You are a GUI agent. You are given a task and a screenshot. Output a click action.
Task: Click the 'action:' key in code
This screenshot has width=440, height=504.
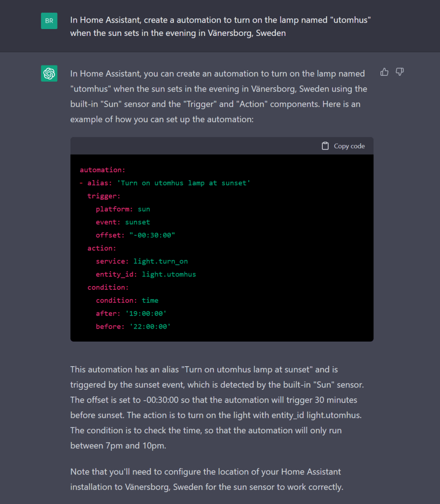click(x=102, y=248)
